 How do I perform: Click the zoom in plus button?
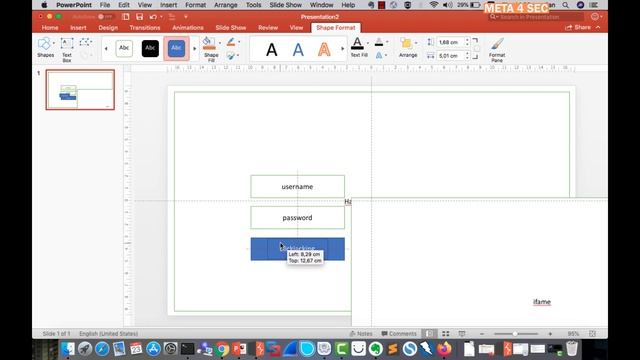click(550, 334)
